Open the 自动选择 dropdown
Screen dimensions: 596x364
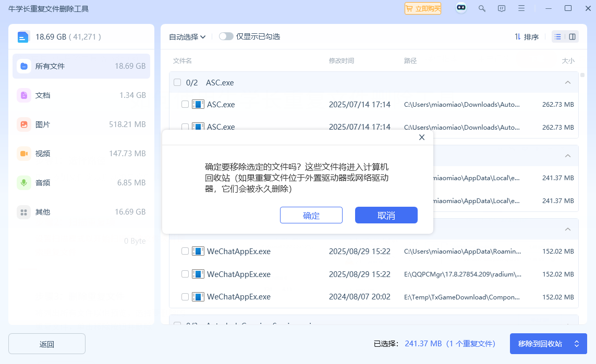coord(186,36)
